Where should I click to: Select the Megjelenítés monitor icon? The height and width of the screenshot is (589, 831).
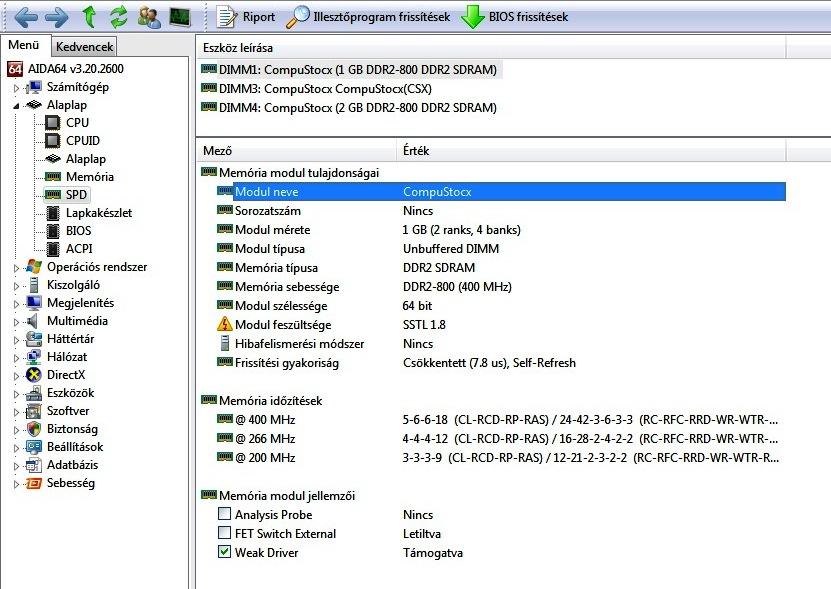point(34,303)
